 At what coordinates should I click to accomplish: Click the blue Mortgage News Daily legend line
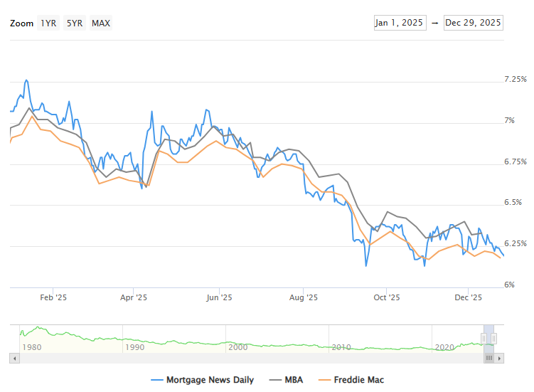pyautogui.click(x=158, y=380)
